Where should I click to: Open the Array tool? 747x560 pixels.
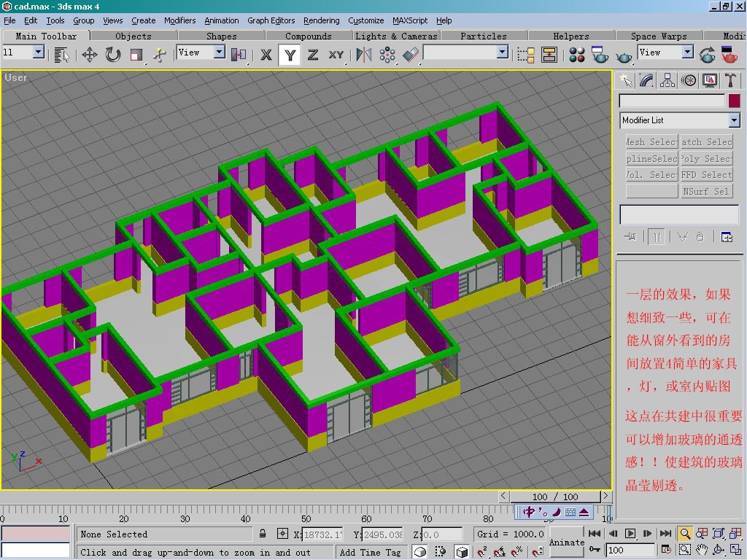[x=387, y=55]
